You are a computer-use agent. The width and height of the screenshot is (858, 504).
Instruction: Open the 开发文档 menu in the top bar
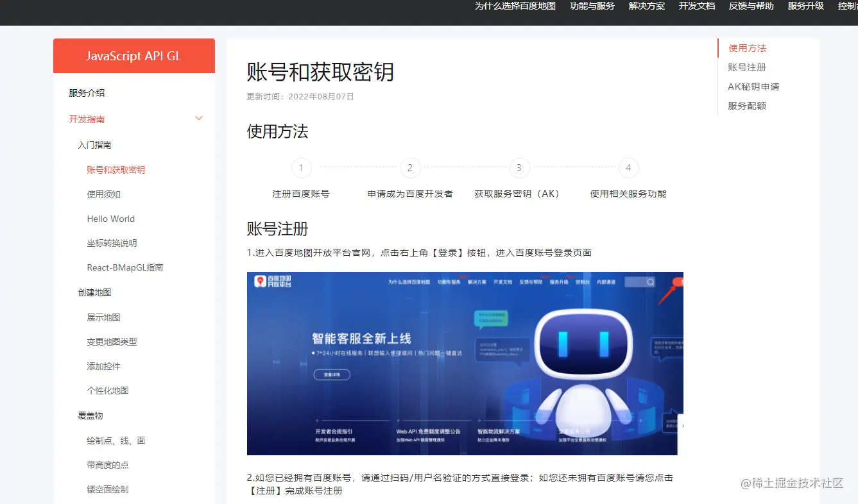point(696,6)
